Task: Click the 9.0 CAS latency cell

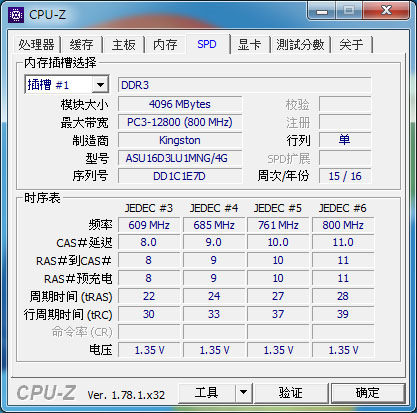Action: coord(214,242)
